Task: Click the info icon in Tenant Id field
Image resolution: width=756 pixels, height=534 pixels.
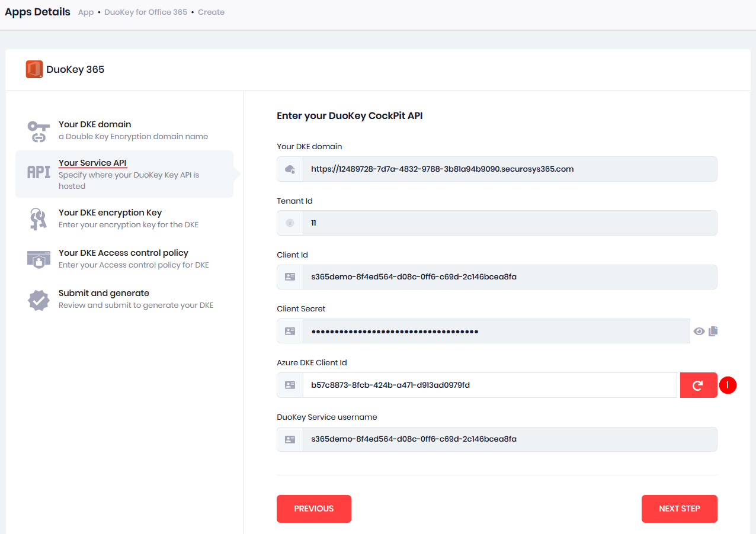Action: 290,223
